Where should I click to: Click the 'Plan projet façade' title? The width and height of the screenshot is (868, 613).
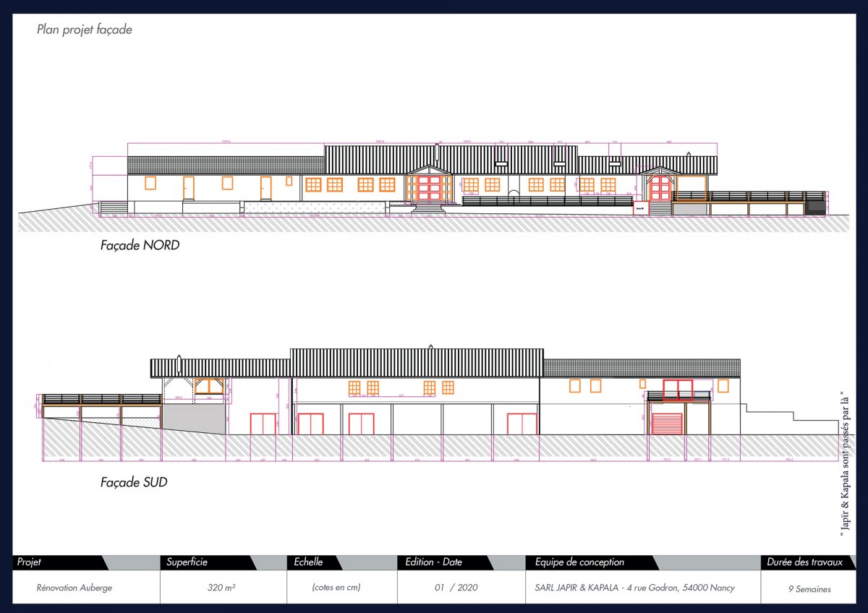coord(84,30)
